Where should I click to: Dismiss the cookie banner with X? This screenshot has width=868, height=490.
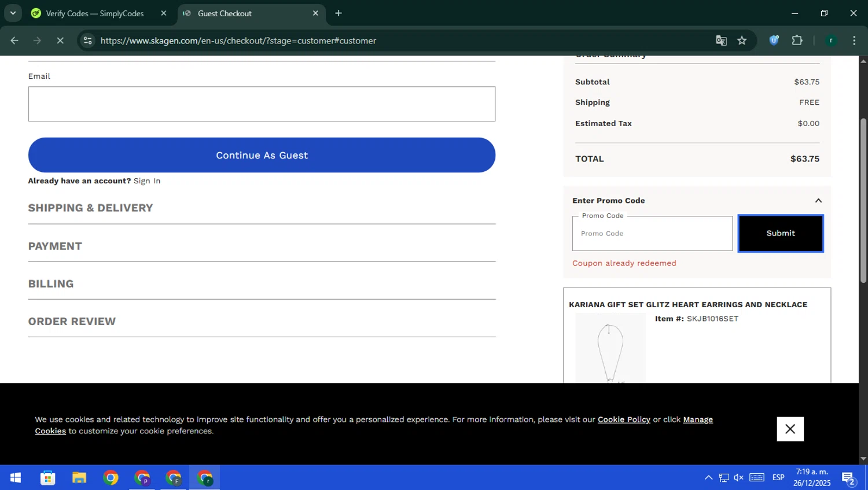(x=790, y=429)
